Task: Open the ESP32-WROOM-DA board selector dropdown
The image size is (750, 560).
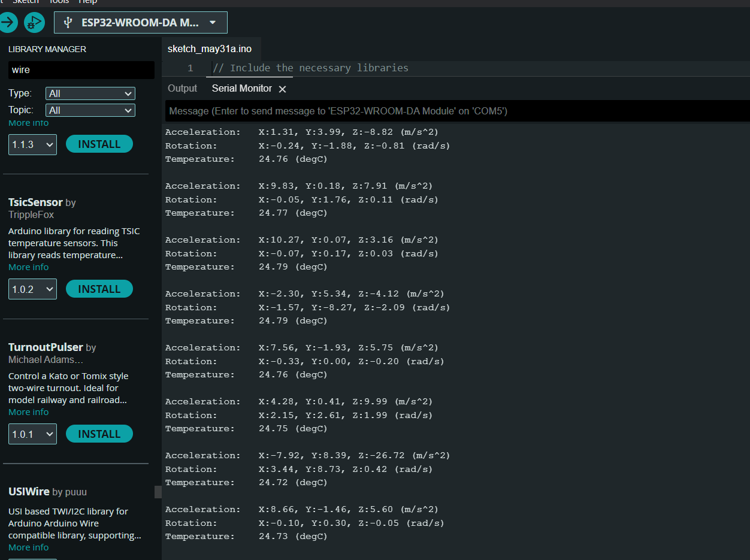Action: (141, 23)
